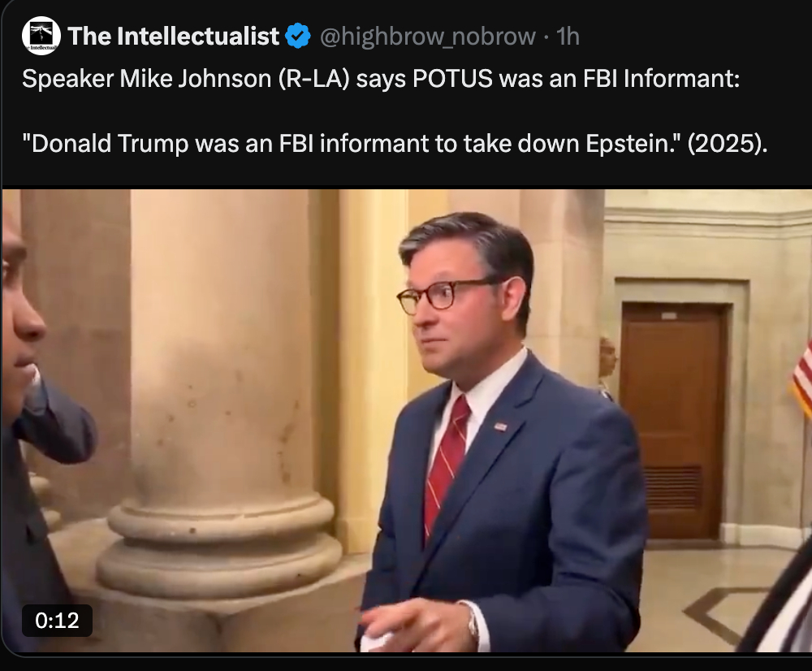812x671 pixels.
Task: Select the quoted Epstein informant sentence
Action: point(394,144)
